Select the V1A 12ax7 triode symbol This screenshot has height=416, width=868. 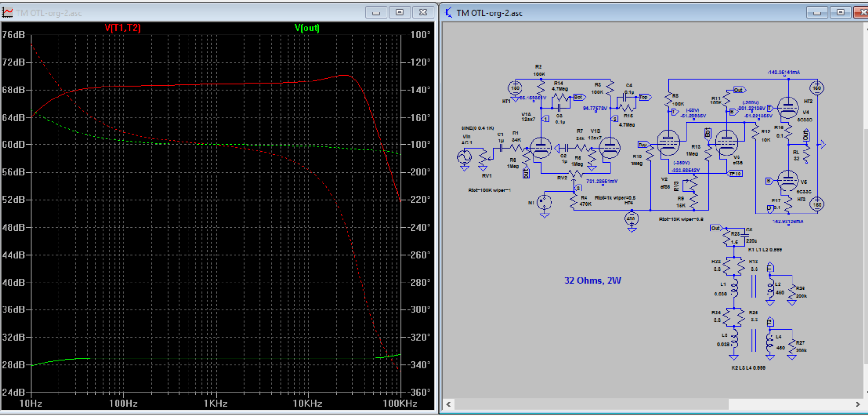point(540,148)
